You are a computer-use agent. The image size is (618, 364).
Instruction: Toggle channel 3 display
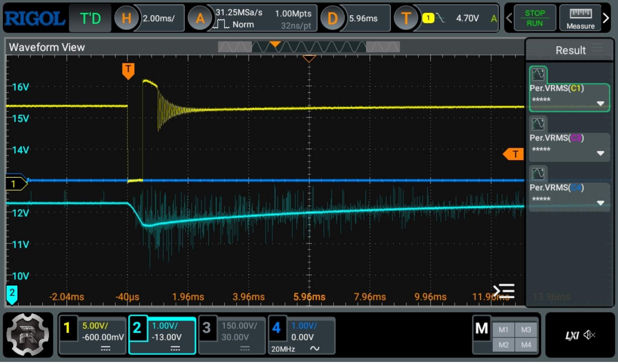[x=206, y=328]
